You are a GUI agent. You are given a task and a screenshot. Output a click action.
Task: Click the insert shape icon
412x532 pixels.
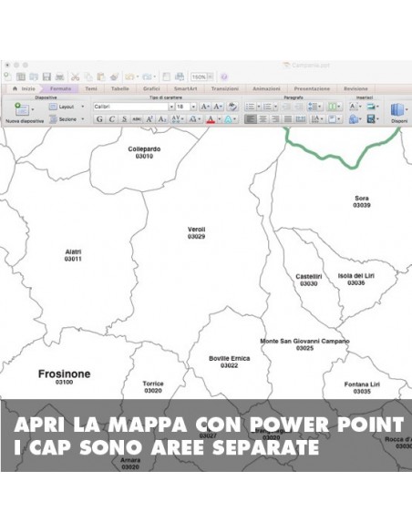pos(355,119)
